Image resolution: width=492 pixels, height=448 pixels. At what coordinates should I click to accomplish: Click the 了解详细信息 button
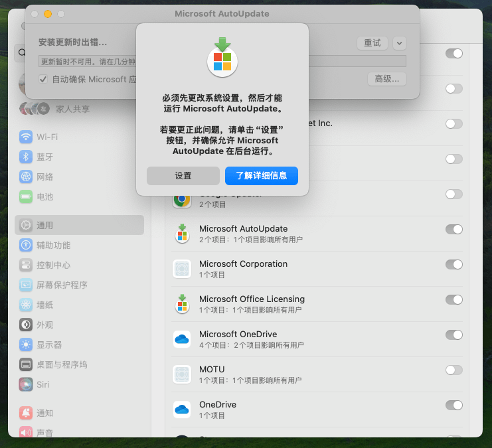[x=262, y=176]
